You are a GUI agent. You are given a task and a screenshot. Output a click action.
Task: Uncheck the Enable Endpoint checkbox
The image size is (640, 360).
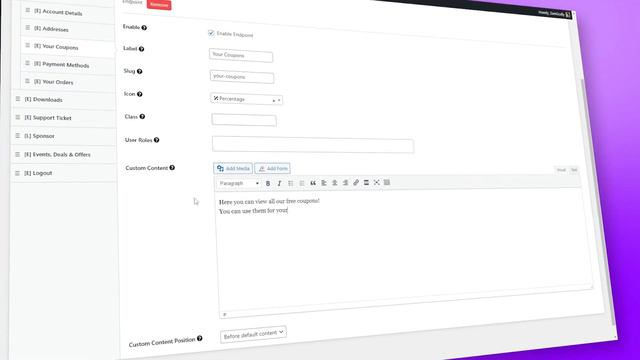211,33
